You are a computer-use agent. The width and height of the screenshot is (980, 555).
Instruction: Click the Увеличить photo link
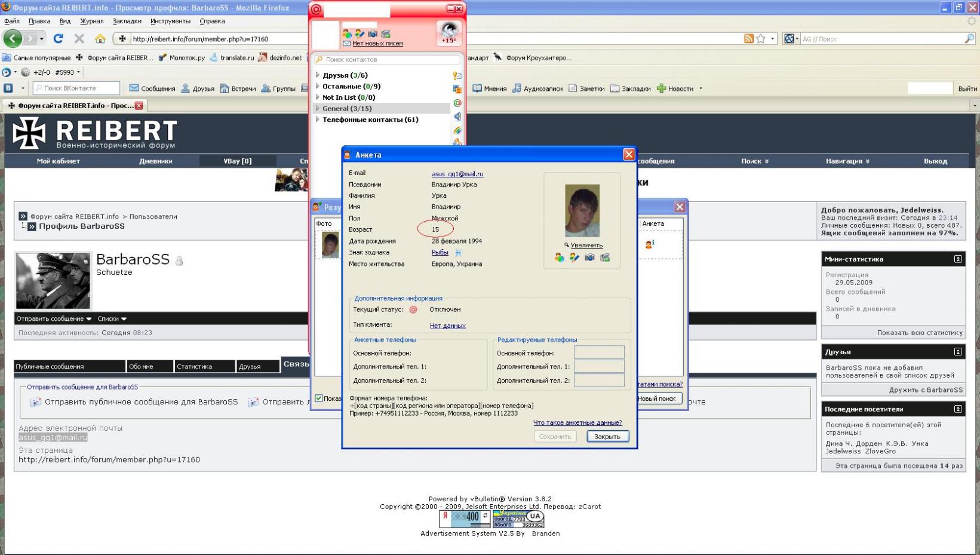tap(586, 246)
